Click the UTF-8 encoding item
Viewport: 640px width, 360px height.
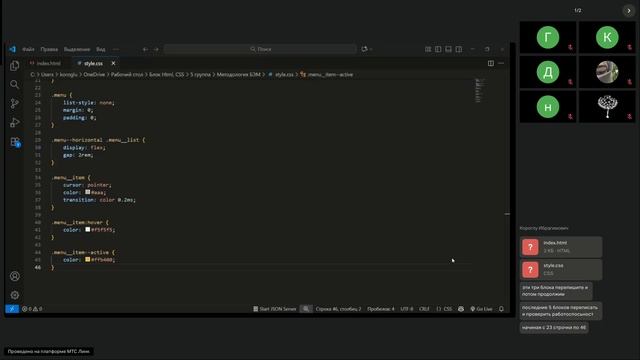pyautogui.click(x=407, y=309)
